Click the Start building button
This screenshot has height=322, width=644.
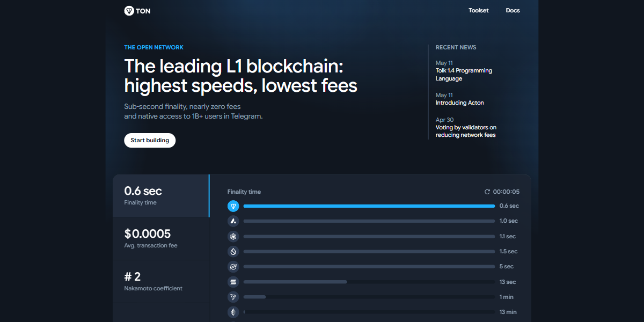pyautogui.click(x=150, y=140)
